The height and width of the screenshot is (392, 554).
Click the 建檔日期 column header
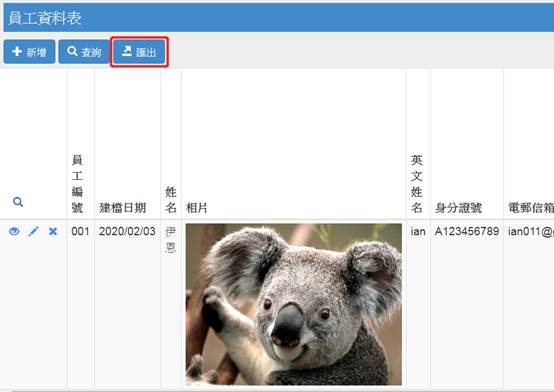click(x=123, y=208)
